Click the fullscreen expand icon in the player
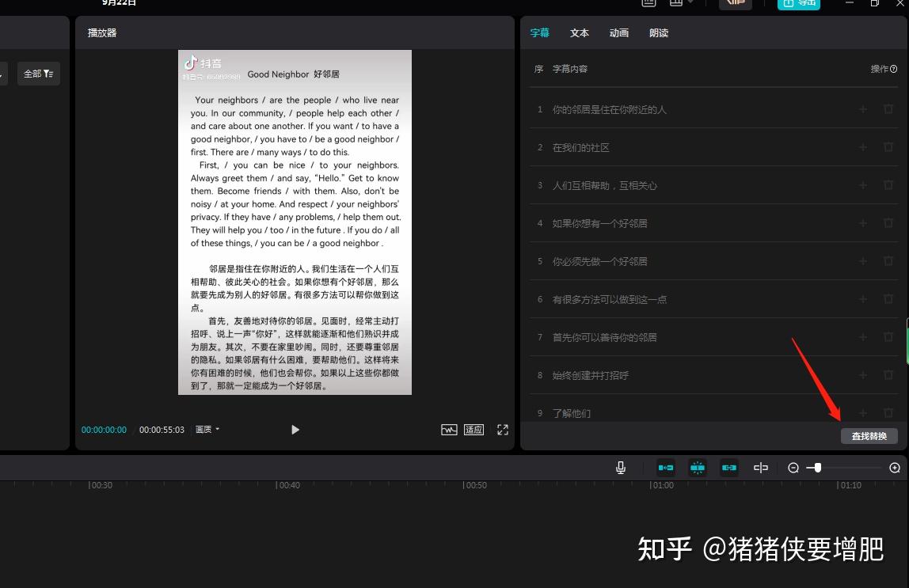This screenshot has height=588, width=909. coord(503,429)
